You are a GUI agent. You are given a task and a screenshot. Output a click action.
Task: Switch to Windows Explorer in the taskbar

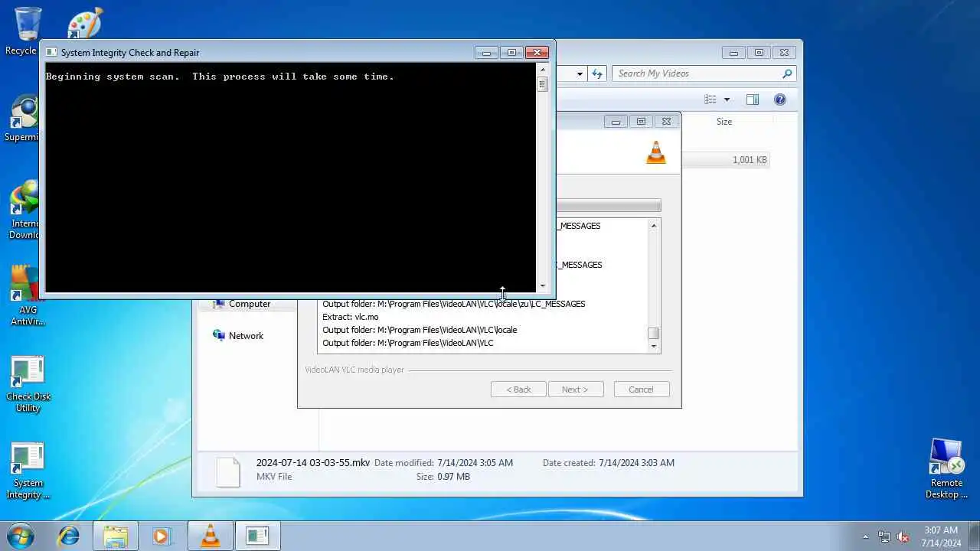tap(116, 536)
